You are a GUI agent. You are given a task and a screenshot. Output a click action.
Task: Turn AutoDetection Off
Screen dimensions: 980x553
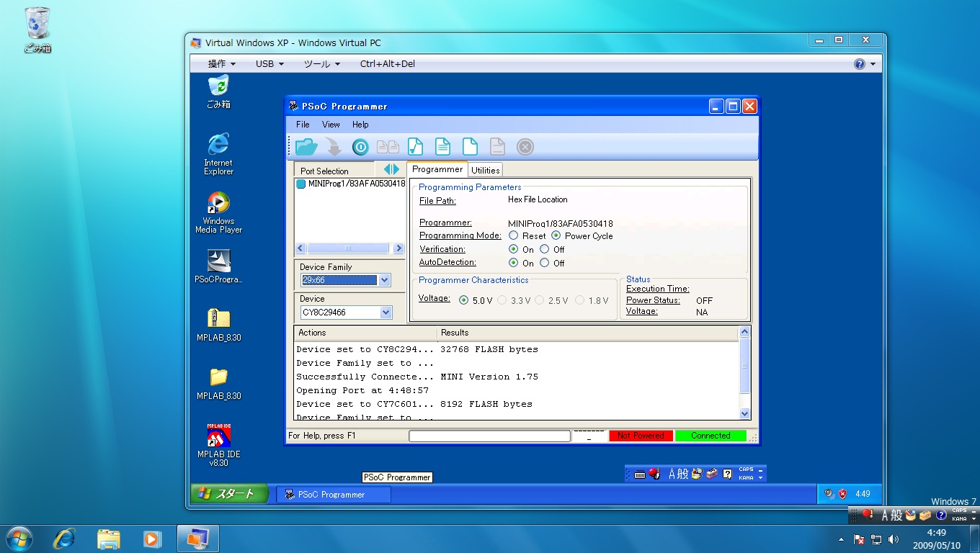point(545,263)
